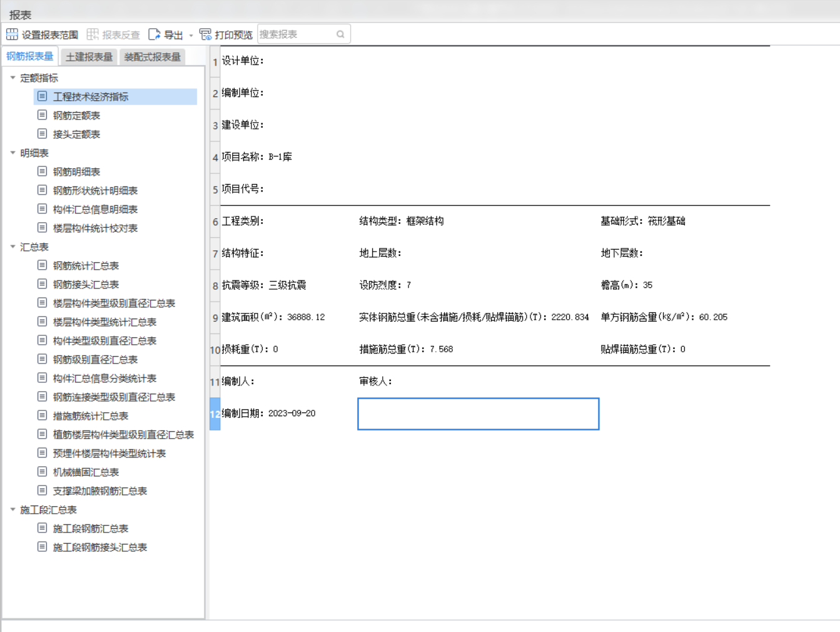Open the 钢筋统计汇总表 report
Screen dimensions: 840x632
[86, 265]
